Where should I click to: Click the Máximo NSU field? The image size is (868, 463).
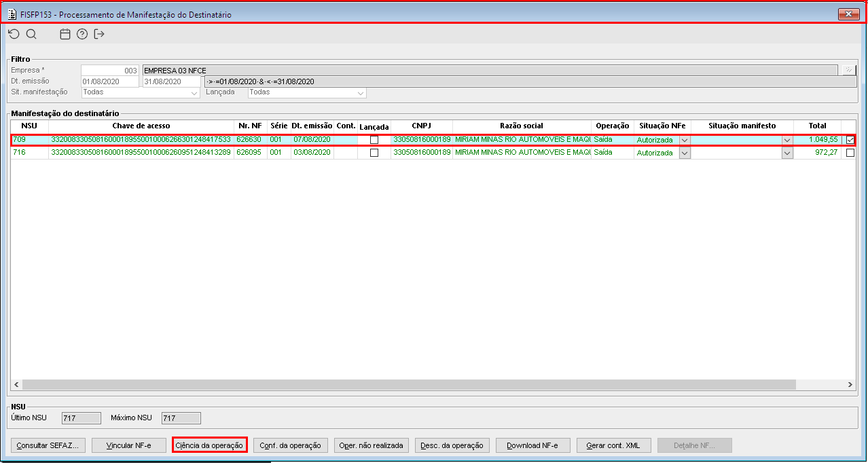point(181,418)
